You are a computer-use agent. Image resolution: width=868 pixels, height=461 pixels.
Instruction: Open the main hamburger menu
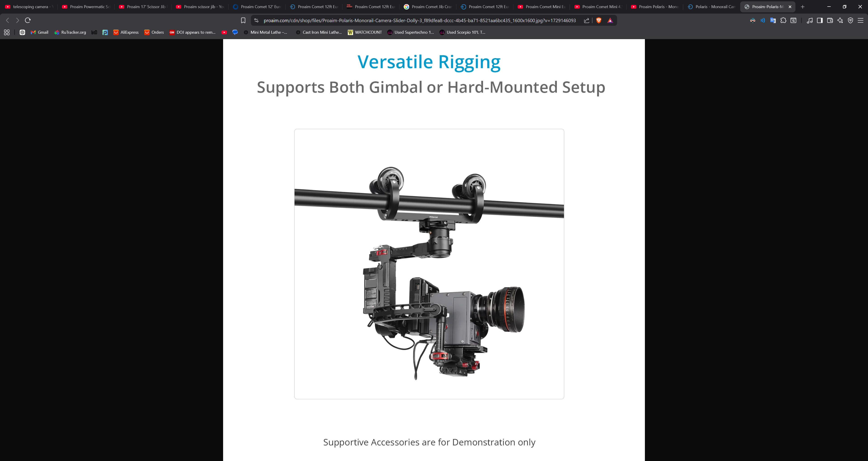[860, 21]
